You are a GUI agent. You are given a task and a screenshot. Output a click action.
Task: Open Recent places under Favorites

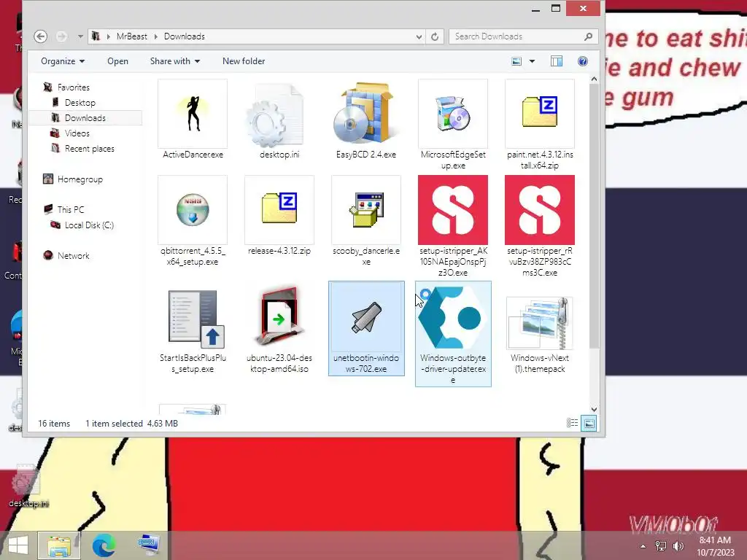point(90,149)
